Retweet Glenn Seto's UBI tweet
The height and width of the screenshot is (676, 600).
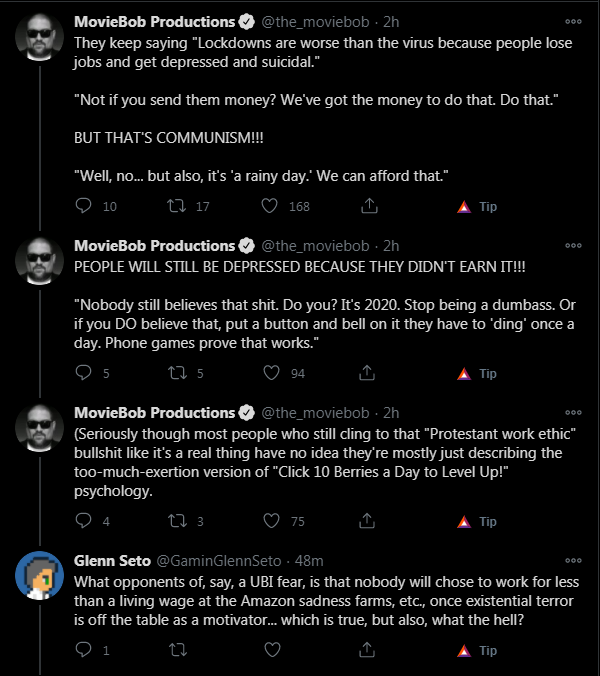pos(178,649)
